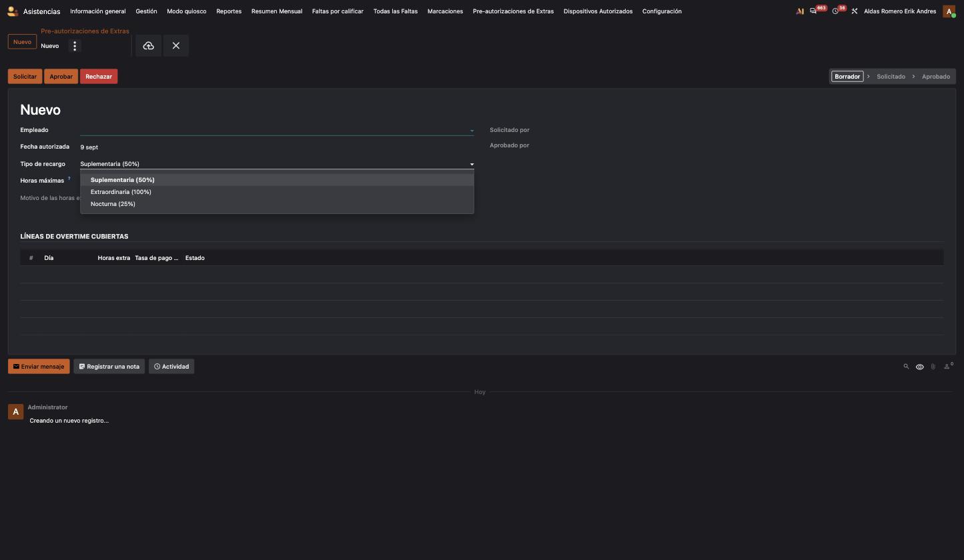
Task: Collapse the Tipo de recargo dropdown
Action: click(x=472, y=164)
